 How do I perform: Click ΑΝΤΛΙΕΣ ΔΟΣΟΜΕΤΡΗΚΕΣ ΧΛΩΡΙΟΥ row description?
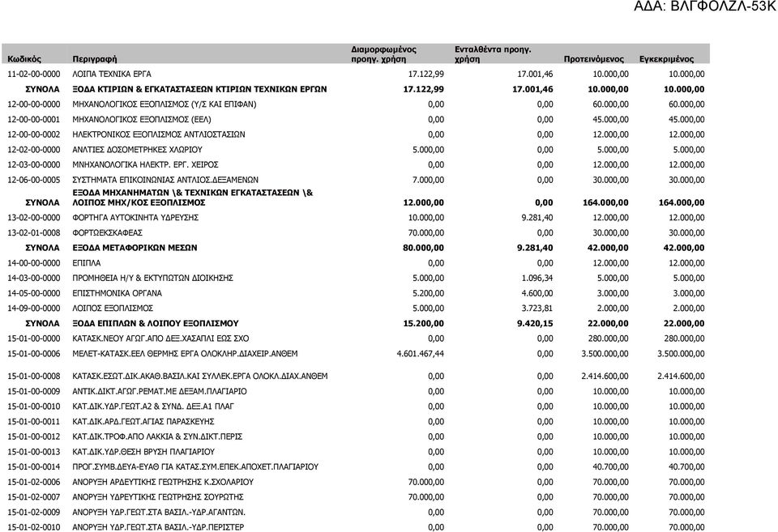[x=138, y=150]
